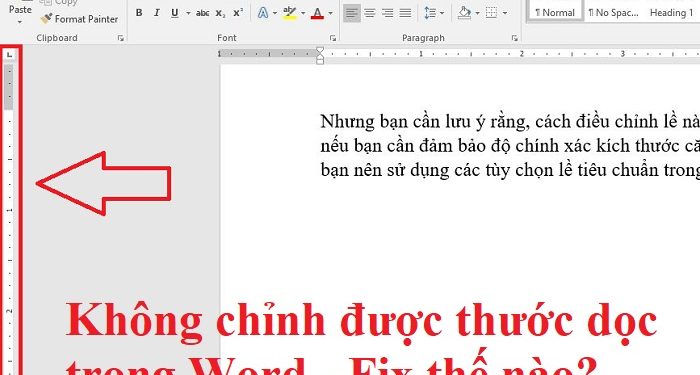Open the shading color dropdown arrow
This screenshot has width=700, height=375.
477,13
